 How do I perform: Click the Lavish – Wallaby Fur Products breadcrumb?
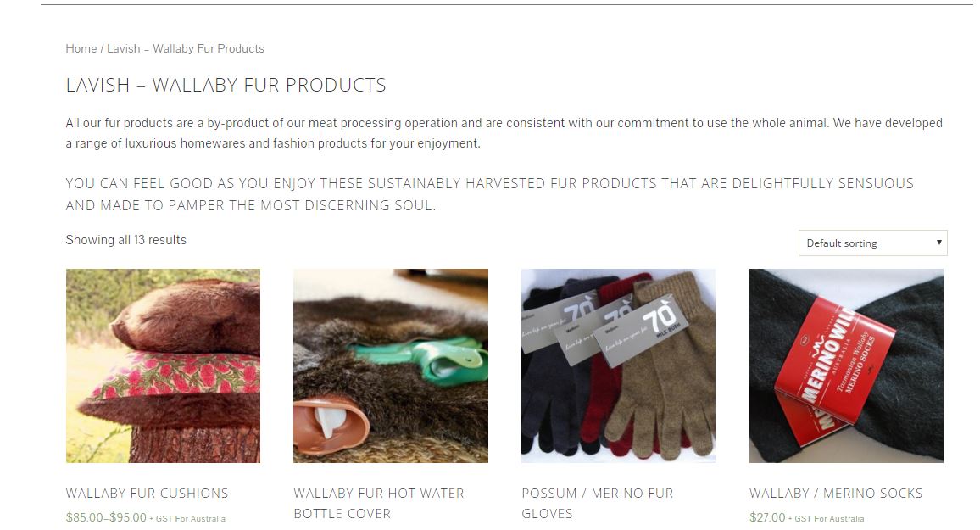pos(186,48)
